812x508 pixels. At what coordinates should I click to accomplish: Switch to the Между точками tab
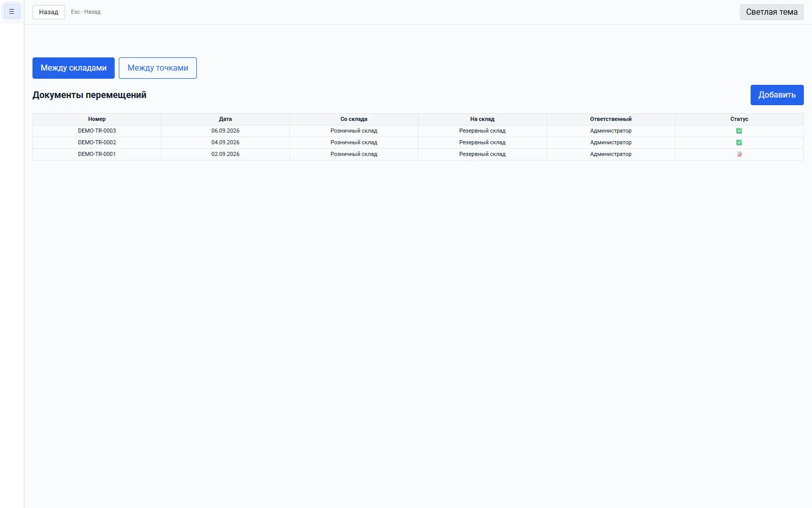click(158, 68)
